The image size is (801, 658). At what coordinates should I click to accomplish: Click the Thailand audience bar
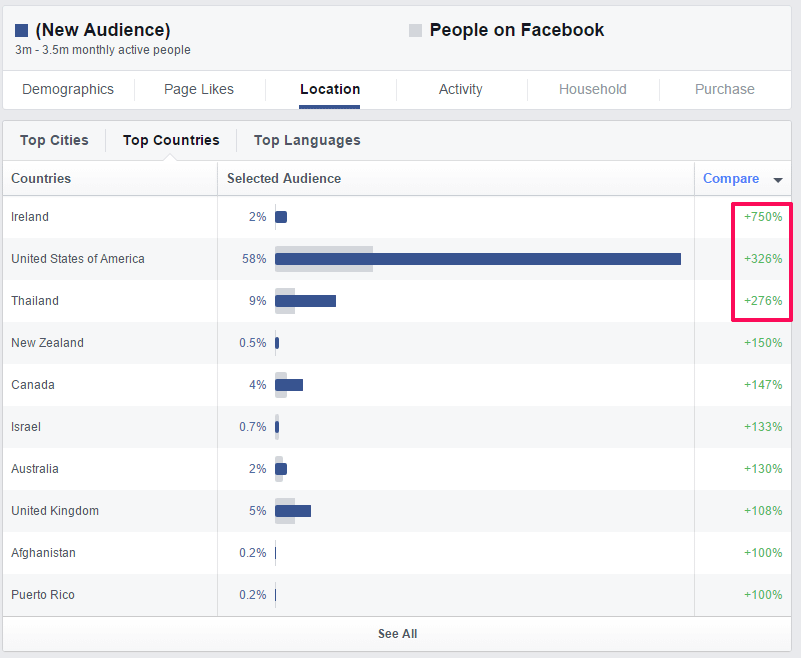point(305,301)
